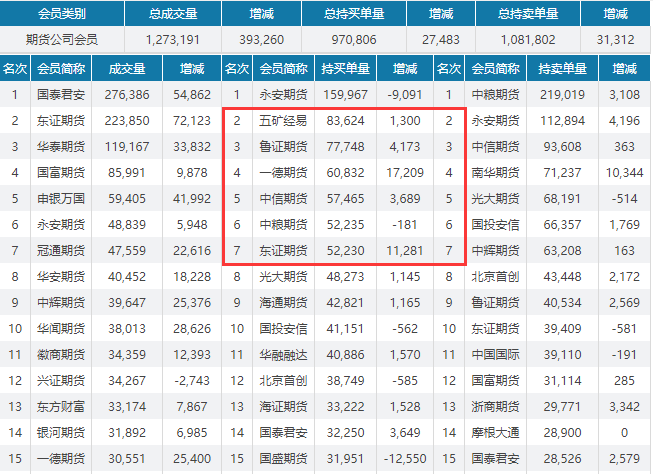Select 东证期货 next to volume 223,850
653x474 pixels.
(61, 121)
